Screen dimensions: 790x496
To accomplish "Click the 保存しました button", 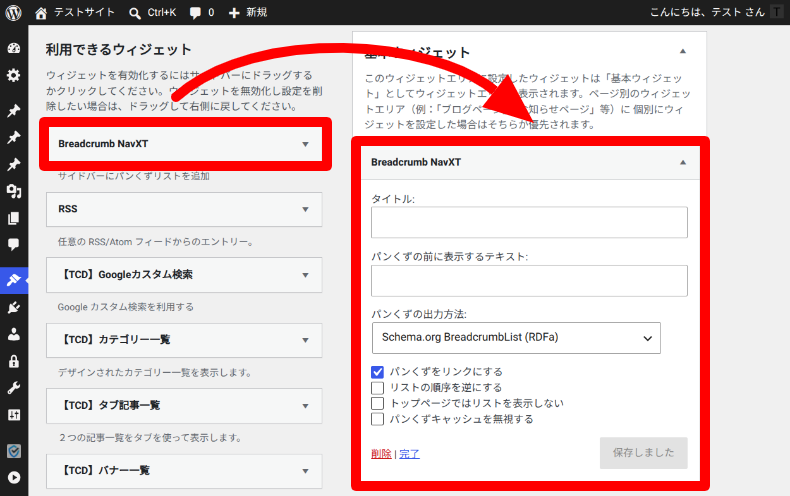I will (643, 453).
